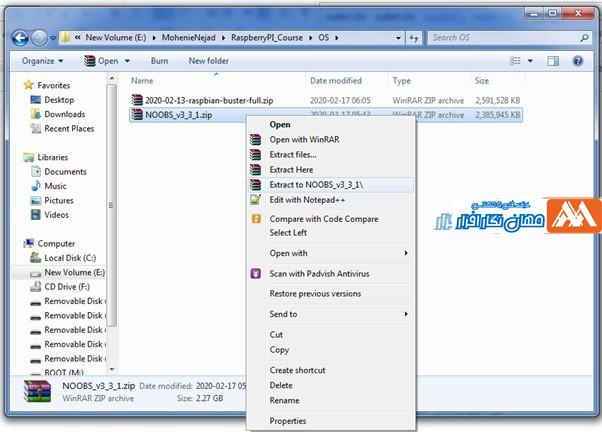The height and width of the screenshot is (432, 602).
Task: Open the address bar history dropdown
Action: click(x=398, y=38)
